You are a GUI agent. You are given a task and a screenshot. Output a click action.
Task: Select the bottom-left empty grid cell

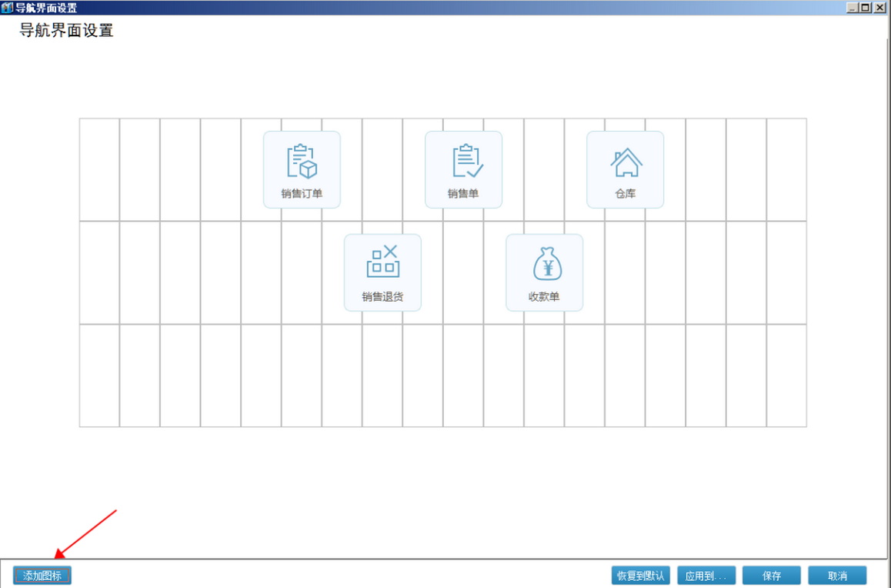click(99, 376)
